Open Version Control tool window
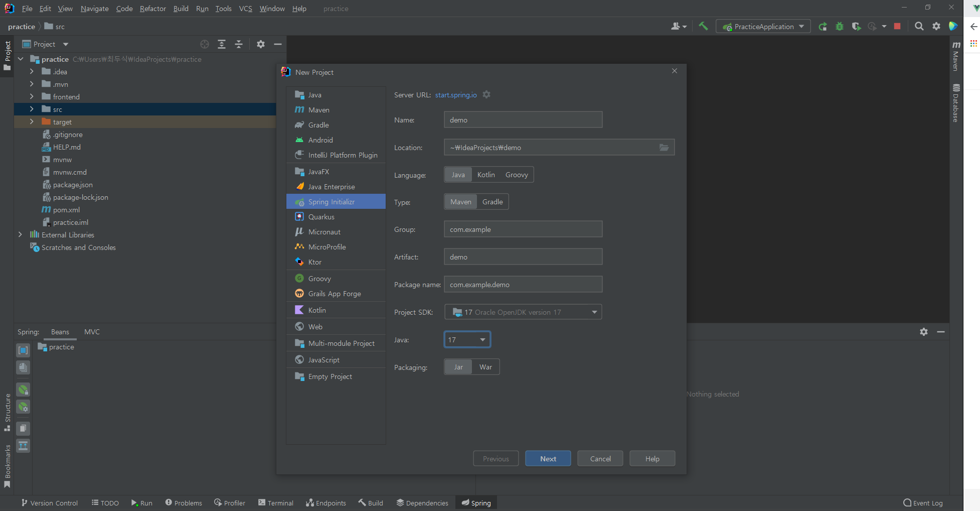The width and height of the screenshot is (980, 511). (x=49, y=503)
